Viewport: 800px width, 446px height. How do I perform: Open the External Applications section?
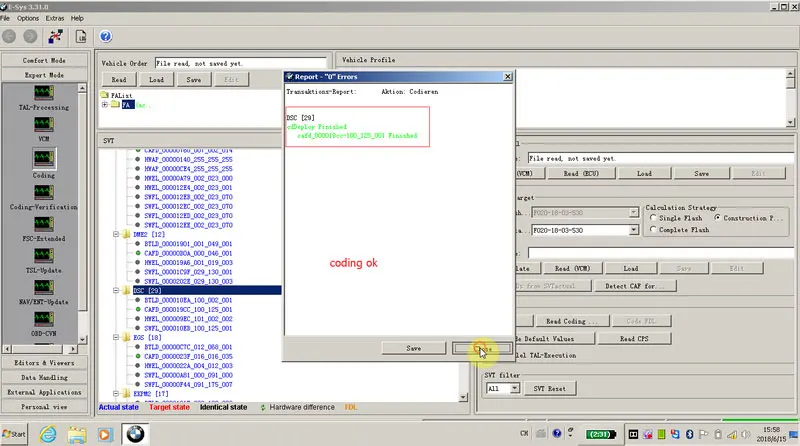click(44, 392)
